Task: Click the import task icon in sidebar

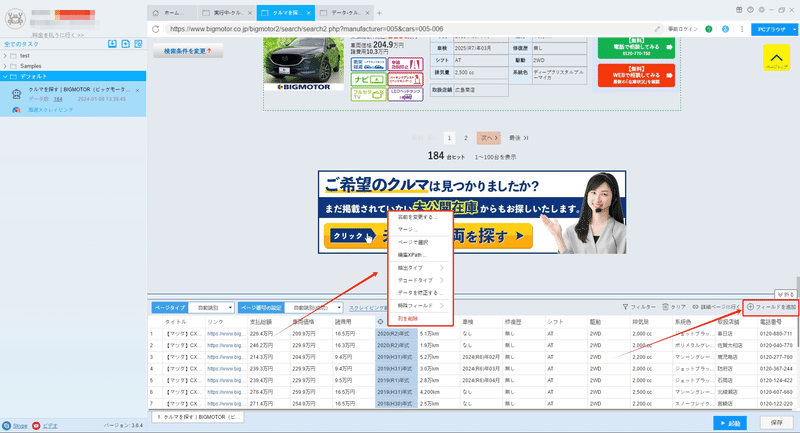Action: tap(112, 44)
